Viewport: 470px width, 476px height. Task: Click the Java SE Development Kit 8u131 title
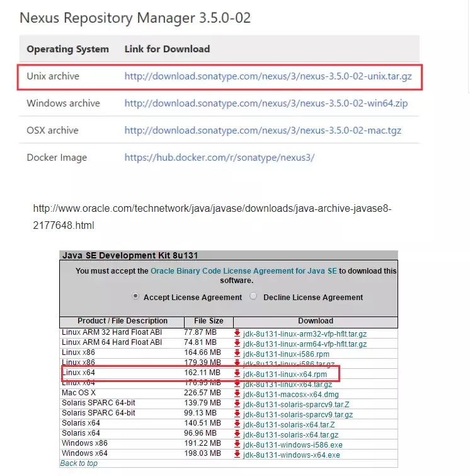[x=130, y=255]
